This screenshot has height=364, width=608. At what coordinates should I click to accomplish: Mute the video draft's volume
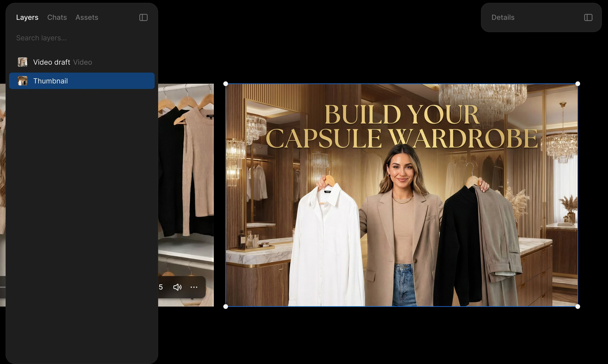[177, 287]
